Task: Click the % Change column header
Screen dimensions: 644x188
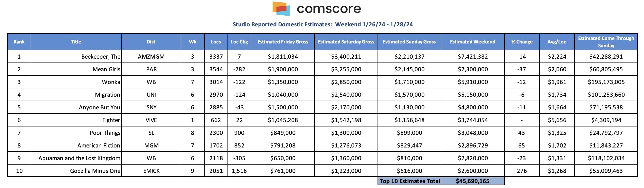Action: (x=522, y=42)
